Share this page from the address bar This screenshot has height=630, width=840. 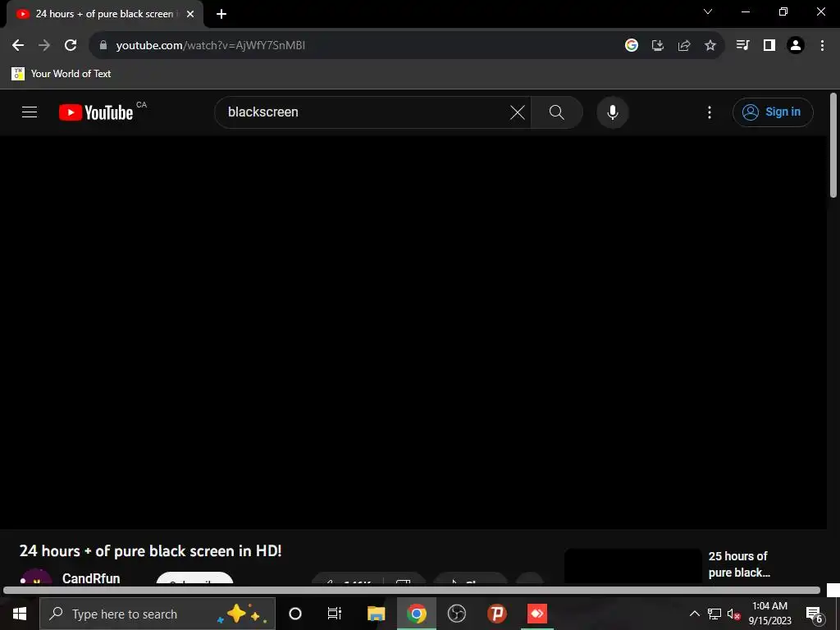pos(684,46)
